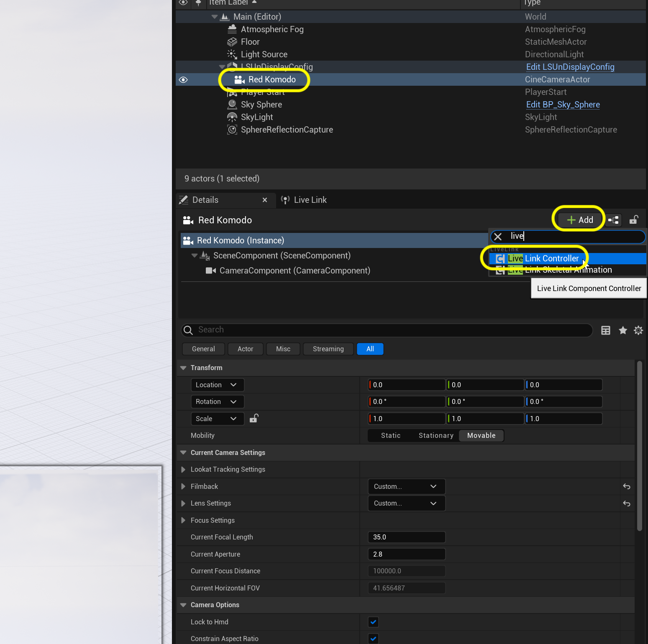The height and width of the screenshot is (644, 648).
Task: Collapse the Main (Editor) tree
Action: [x=215, y=17]
